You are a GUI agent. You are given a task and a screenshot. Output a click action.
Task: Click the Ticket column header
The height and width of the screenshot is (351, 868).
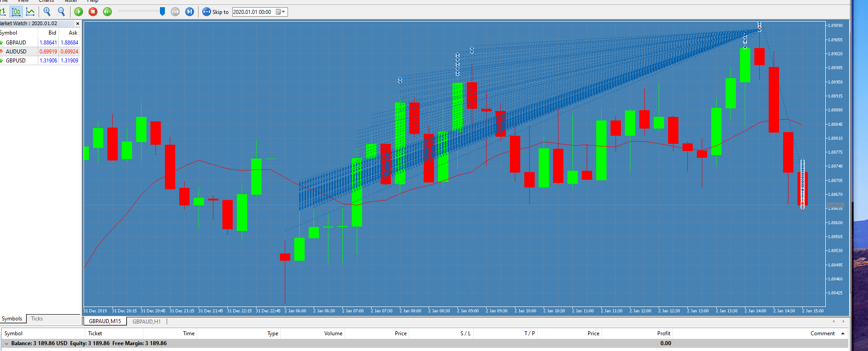[114, 333]
